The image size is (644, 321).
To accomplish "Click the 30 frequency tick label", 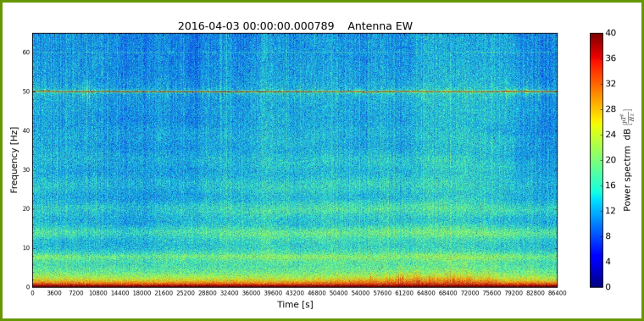I will pyautogui.click(x=27, y=170).
